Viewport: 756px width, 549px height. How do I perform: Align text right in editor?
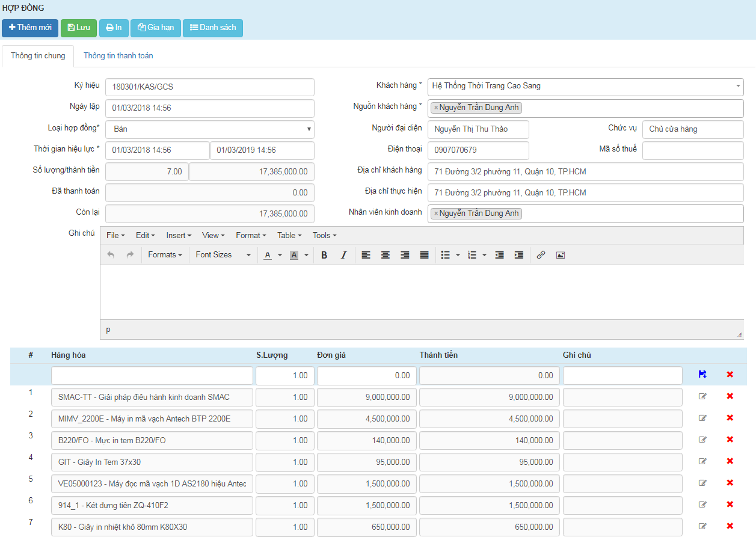[x=405, y=255]
